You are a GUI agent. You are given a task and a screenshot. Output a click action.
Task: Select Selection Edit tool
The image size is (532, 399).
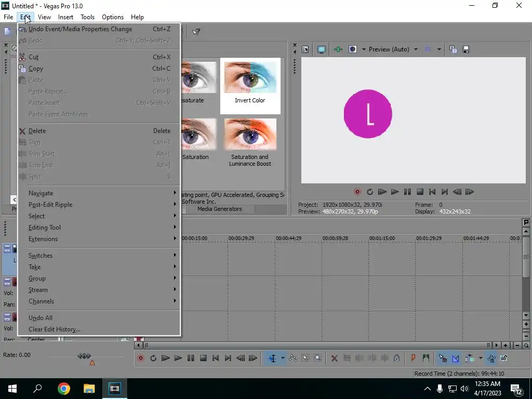tap(305, 358)
